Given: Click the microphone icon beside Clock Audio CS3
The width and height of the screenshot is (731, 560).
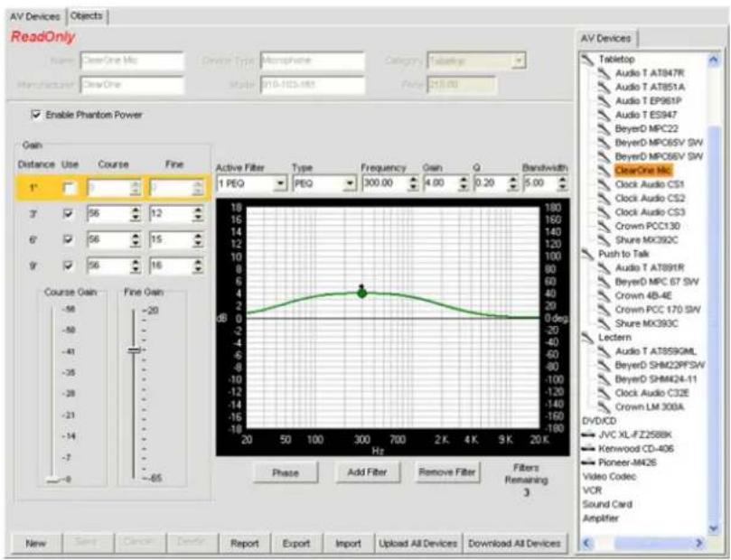Looking at the screenshot, I should 604,212.
